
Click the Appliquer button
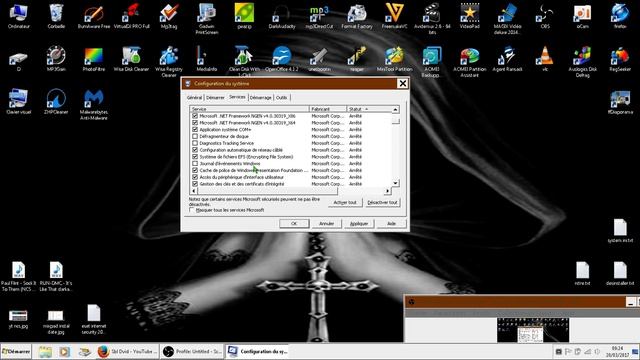click(359, 223)
